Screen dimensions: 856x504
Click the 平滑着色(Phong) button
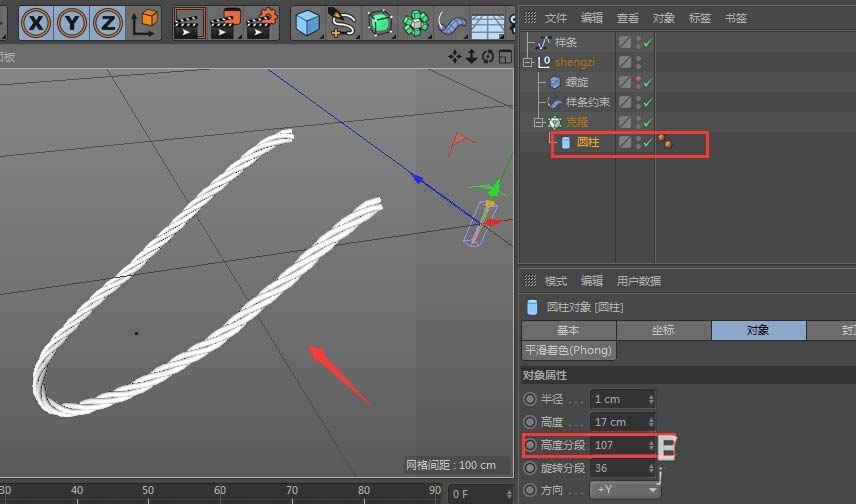(x=568, y=351)
